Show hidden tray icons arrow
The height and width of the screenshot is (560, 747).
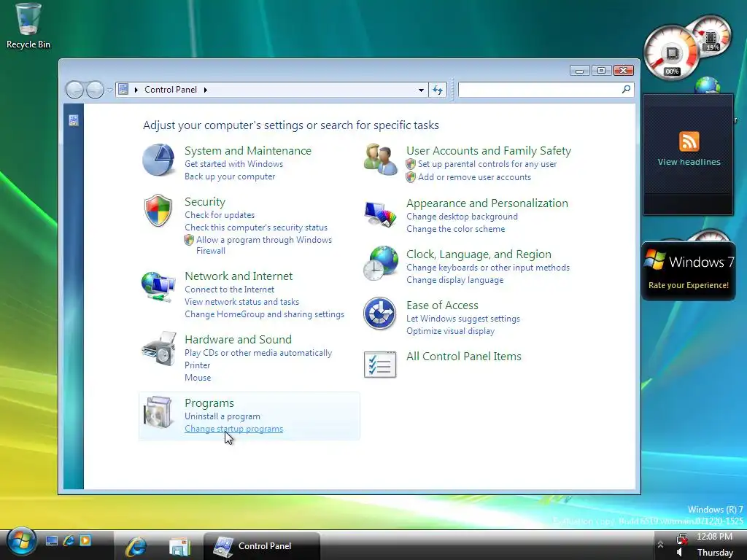click(x=660, y=544)
